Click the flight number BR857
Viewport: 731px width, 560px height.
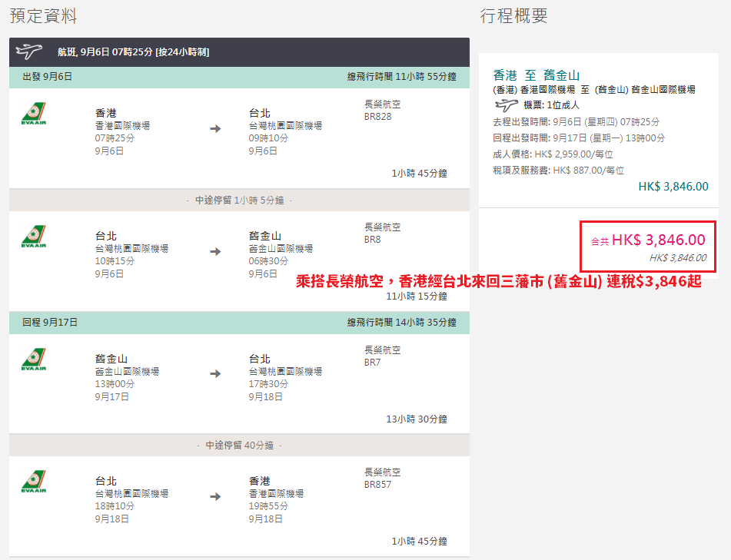(377, 485)
